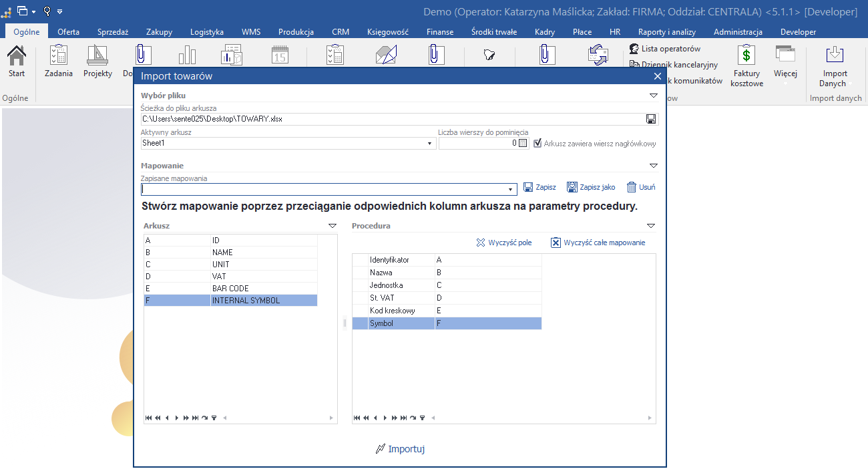
Task: Click Zapisz jako to save mapping as
Action: click(x=591, y=187)
